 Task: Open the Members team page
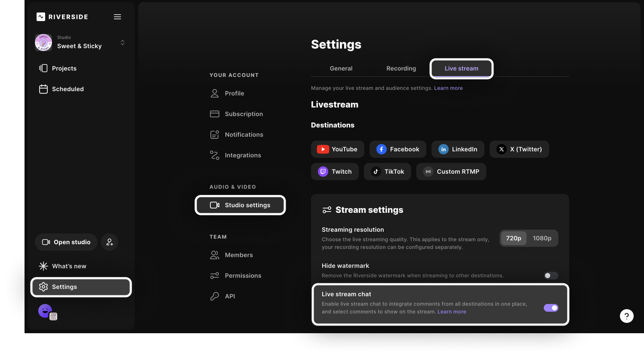tap(231, 255)
